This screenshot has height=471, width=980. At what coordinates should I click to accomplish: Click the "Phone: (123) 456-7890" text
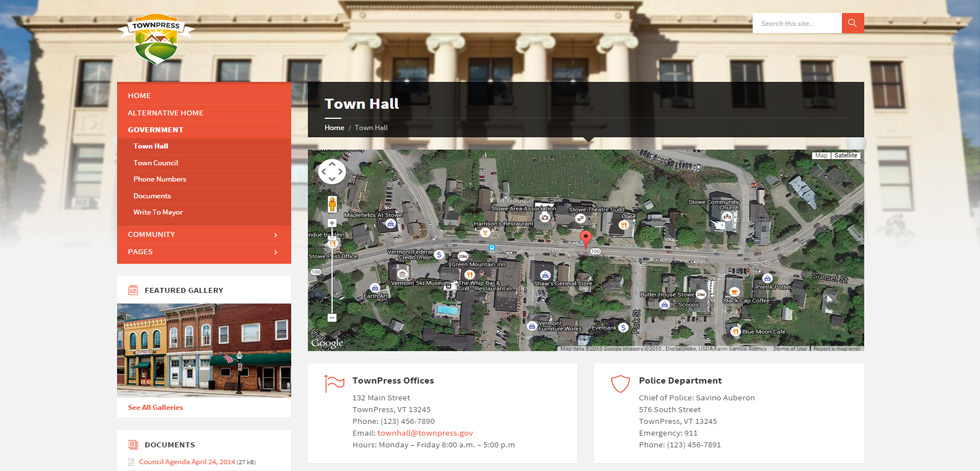pos(394,421)
